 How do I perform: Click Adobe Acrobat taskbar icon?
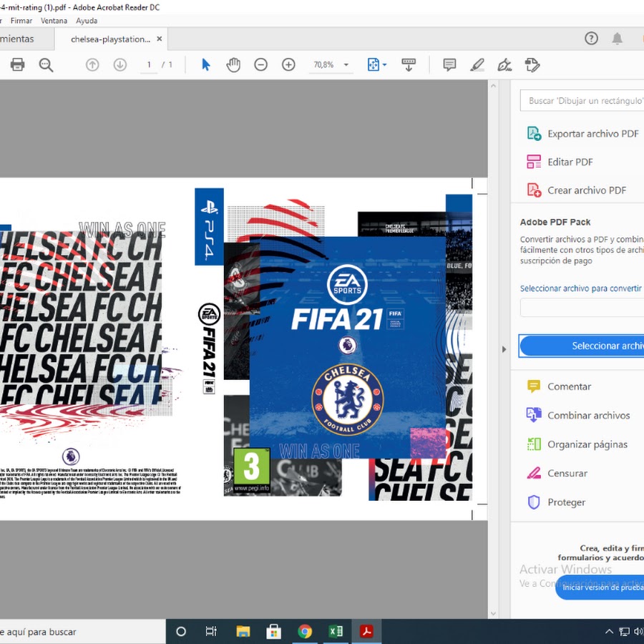(366, 632)
